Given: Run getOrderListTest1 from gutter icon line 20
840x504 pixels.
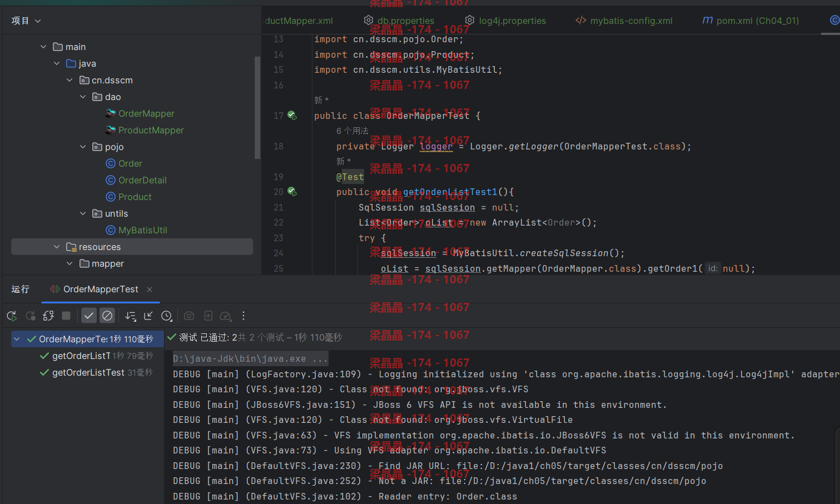Looking at the screenshot, I should (x=292, y=192).
